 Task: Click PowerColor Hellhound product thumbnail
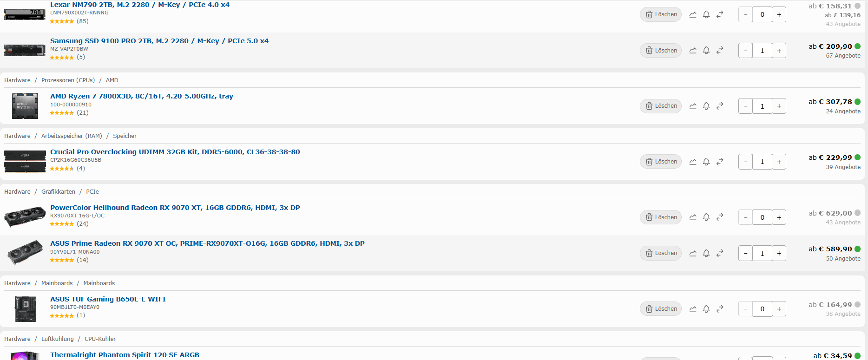coord(25,217)
